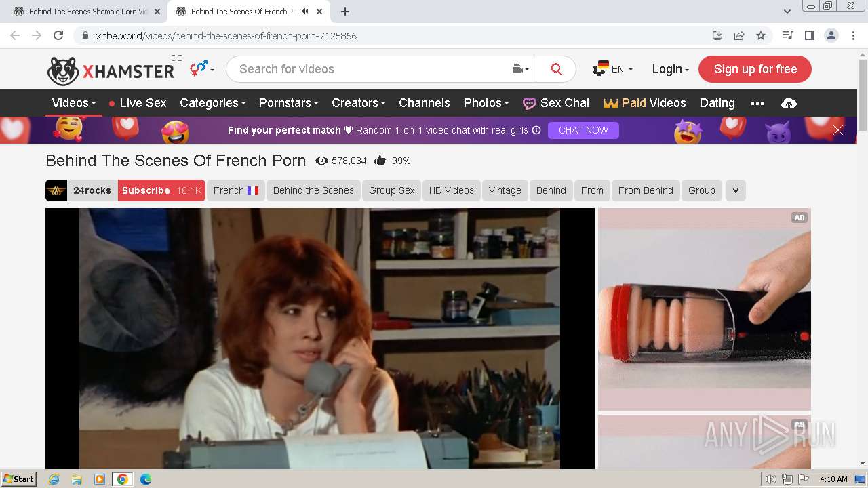Open the tab search chevron

pos(787,12)
